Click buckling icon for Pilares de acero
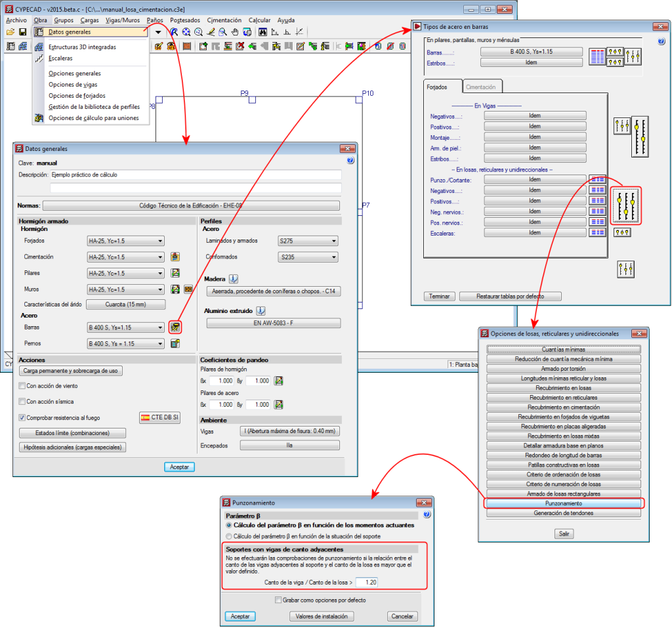Image resolution: width=672 pixels, height=628 pixels. (278, 405)
